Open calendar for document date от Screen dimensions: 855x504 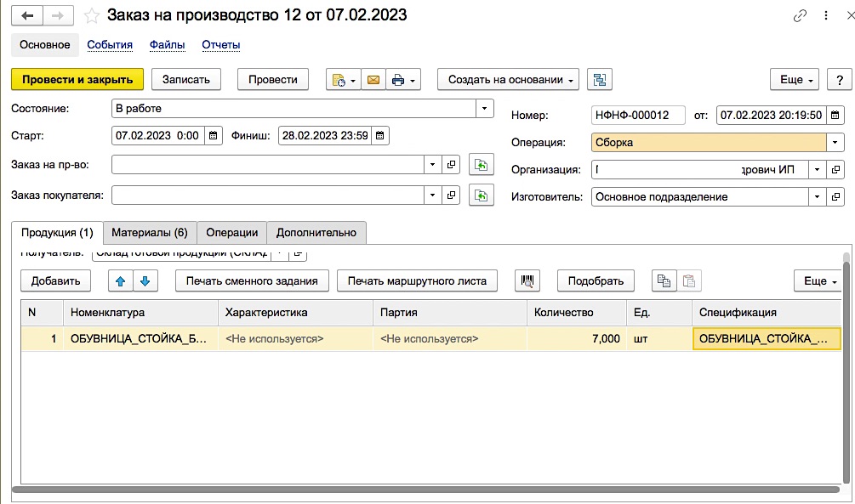coord(835,115)
